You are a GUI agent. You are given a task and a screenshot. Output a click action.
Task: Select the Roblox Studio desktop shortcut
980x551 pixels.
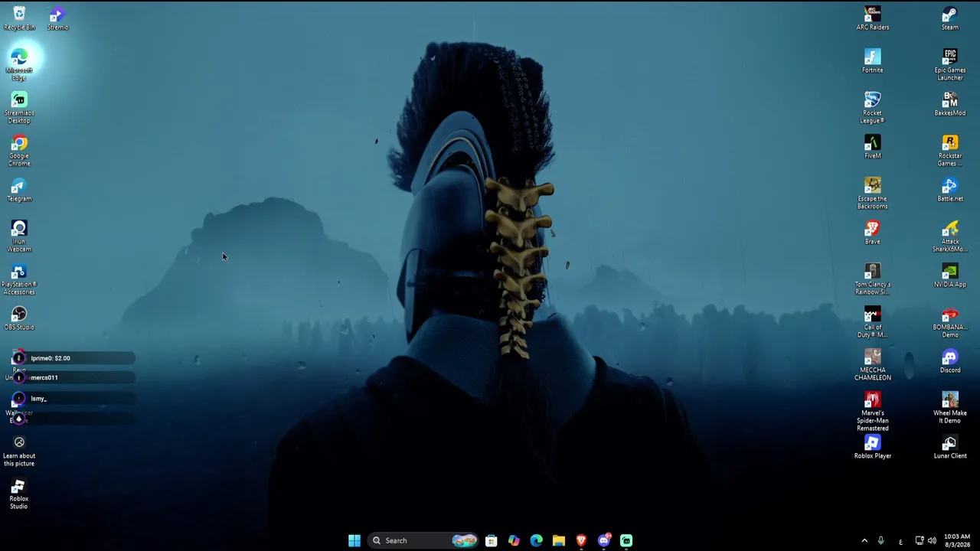click(19, 493)
